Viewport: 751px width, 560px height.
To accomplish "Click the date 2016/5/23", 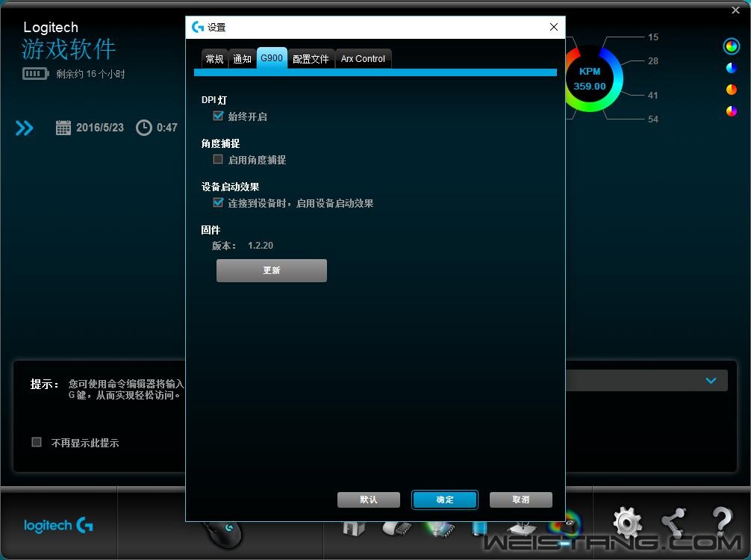I will click(x=100, y=128).
